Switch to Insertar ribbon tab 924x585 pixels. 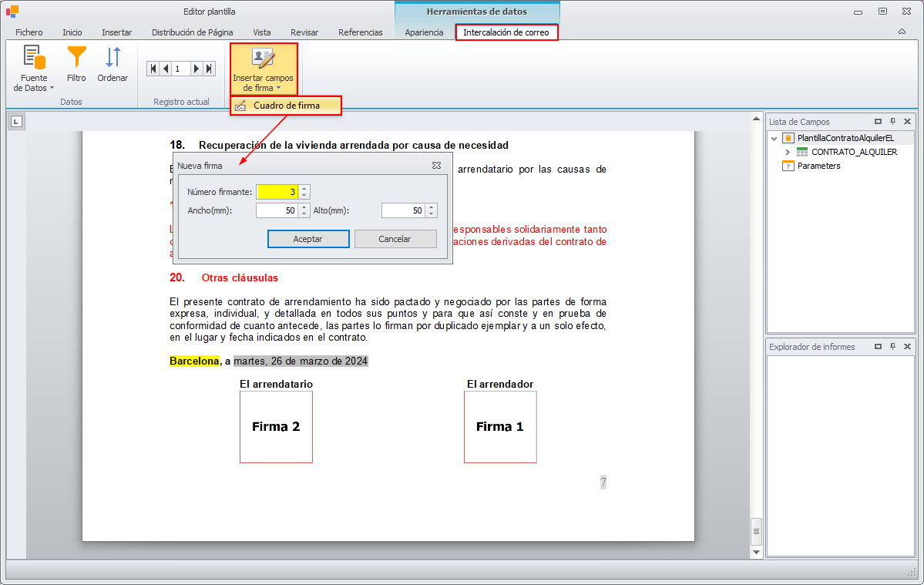(116, 32)
